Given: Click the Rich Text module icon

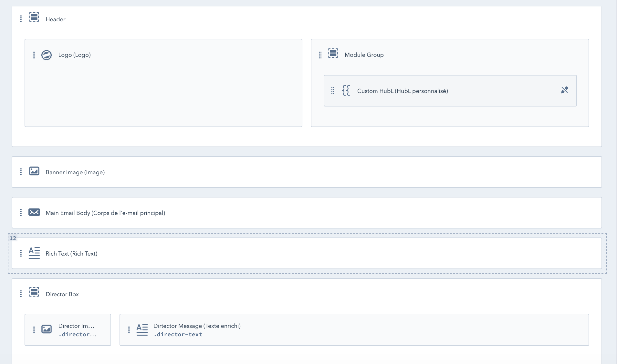Looking at the screenshot, I should pyautogui.click(x=34, y=253).
